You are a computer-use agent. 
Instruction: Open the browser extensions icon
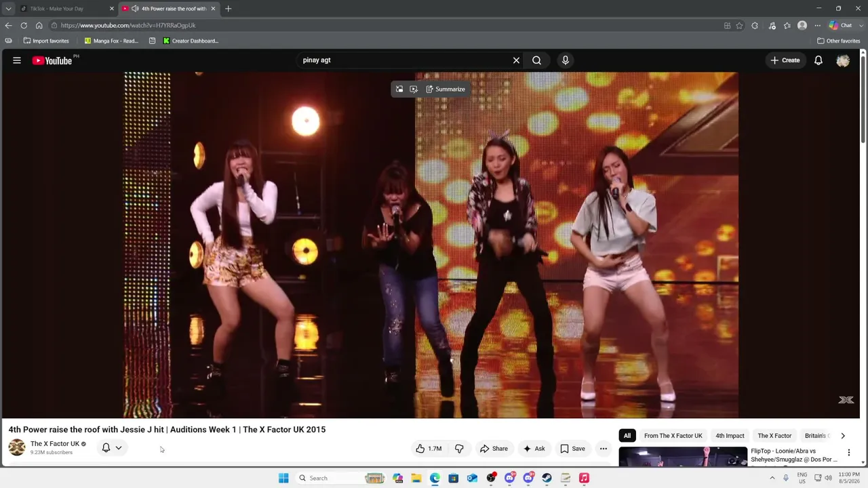(x=755, y=26)
